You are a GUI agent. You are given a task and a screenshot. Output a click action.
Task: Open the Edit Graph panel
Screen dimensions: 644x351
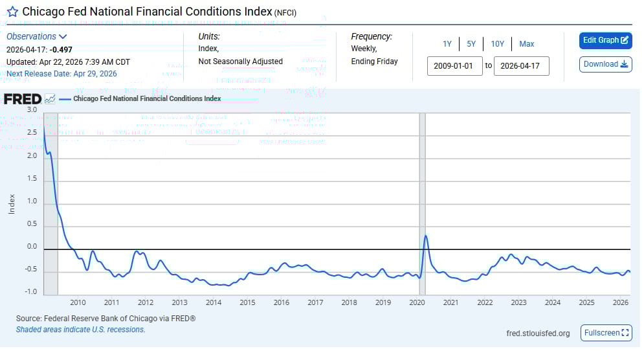[x=605, y=40]
